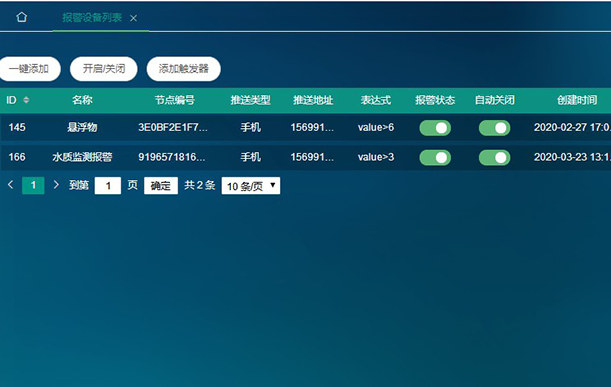Select the ID cell 145

[17, 127]
